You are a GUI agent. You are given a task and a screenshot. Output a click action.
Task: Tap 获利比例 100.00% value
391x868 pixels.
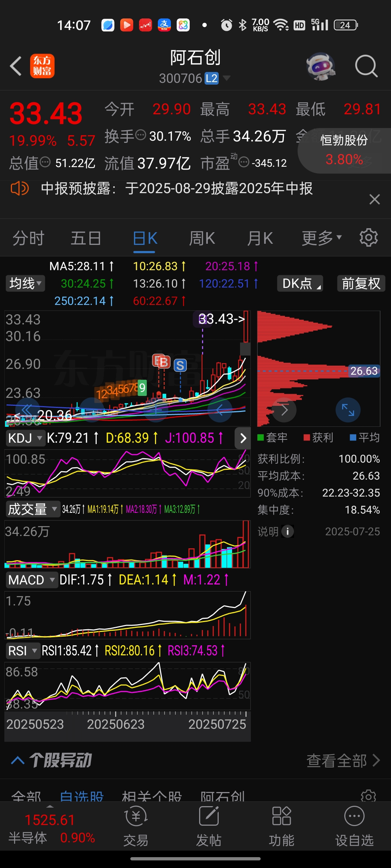click(359, 459)
